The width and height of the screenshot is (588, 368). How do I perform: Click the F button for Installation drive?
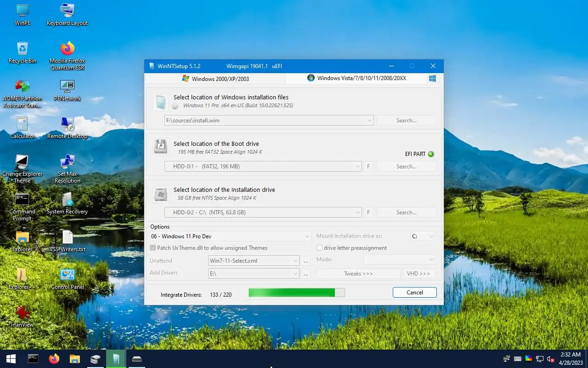(368, 213)
